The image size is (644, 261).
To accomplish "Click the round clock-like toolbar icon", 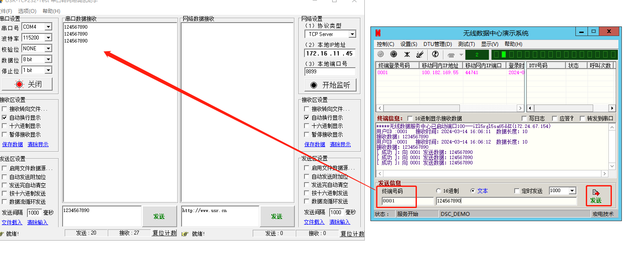I will [435, 54].
